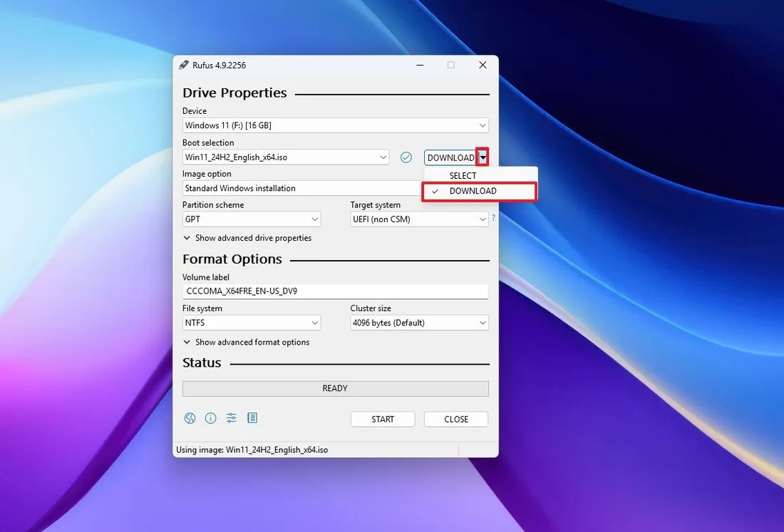Click the ISO checksum checkmark icon
The height and width of the screenshot is (532, 784).
coord(406,157)
